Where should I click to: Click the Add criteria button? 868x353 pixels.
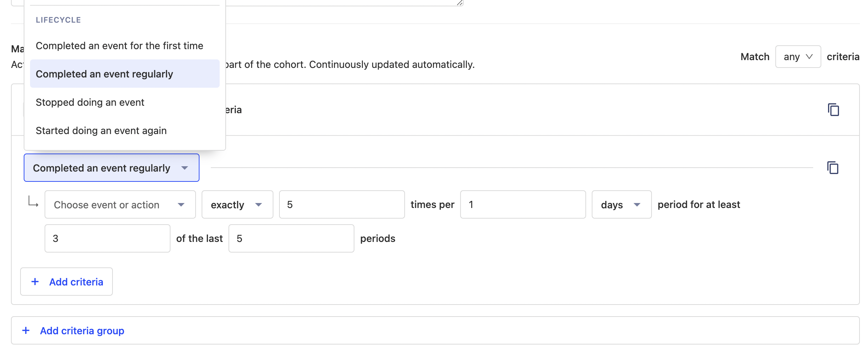[x=66, y=282]
